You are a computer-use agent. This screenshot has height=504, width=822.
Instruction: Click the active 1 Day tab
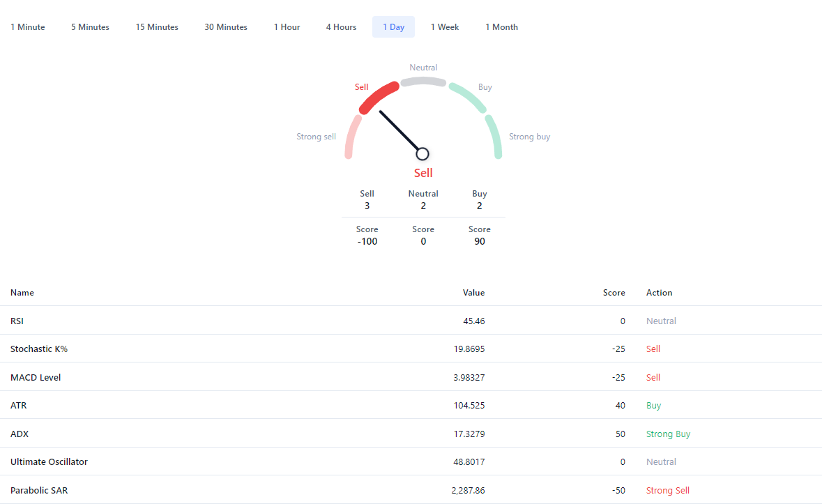coord(393,26)
